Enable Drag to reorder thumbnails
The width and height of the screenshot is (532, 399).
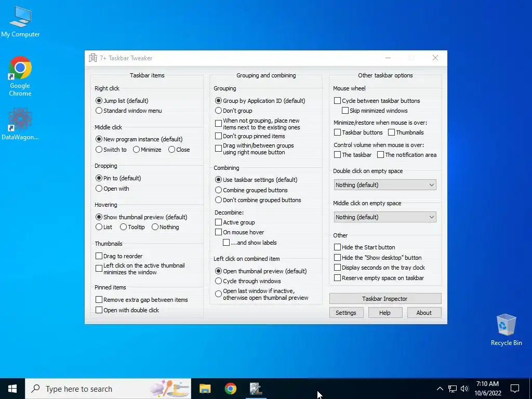[119, 256]
